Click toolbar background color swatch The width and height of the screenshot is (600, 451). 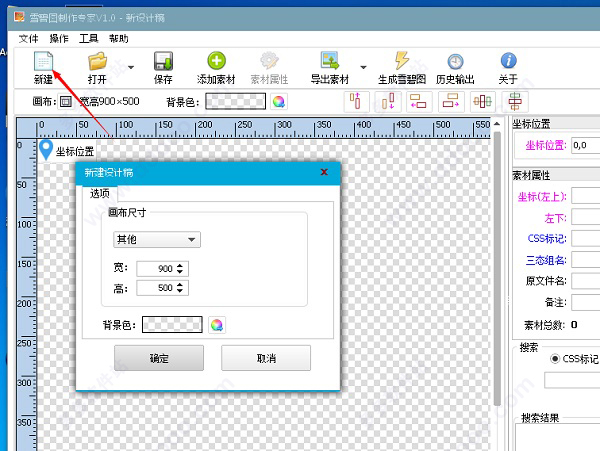pos(236,102)
